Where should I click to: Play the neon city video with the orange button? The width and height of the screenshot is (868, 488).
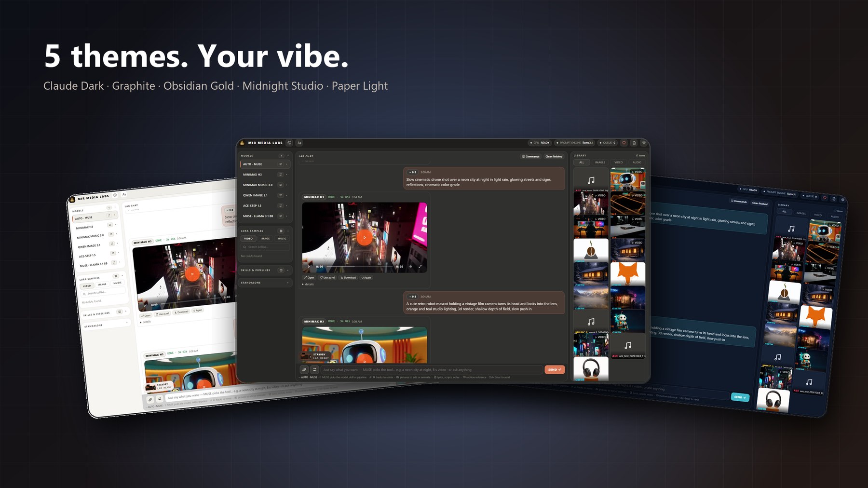pyautogui.click(x=365, y=237)
